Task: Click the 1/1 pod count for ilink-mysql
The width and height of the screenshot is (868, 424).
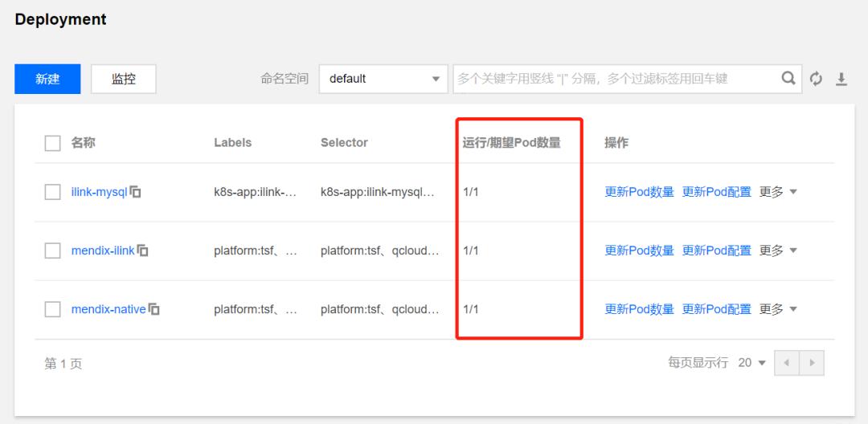Action: tap(470, 193)
